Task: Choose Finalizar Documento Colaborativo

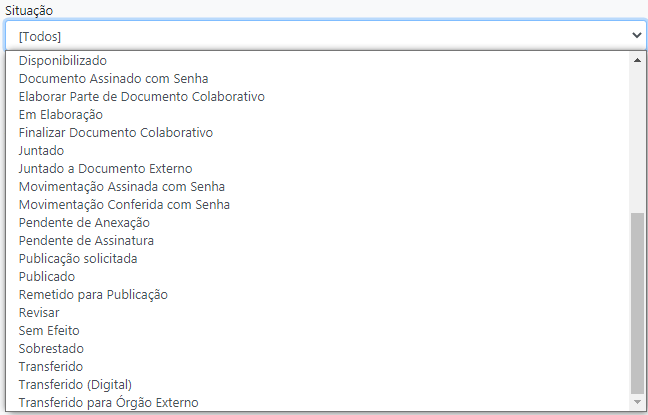Action: (116, 133)
